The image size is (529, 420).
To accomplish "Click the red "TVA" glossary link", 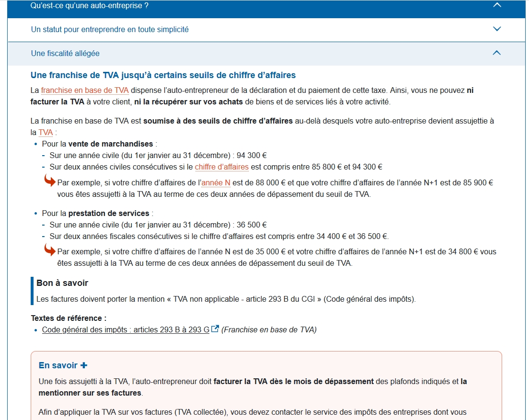I will 46,133.
